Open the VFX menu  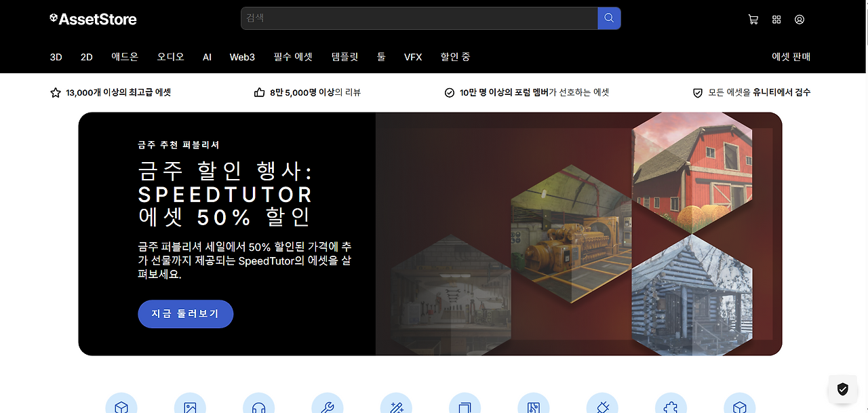point(413,57)
